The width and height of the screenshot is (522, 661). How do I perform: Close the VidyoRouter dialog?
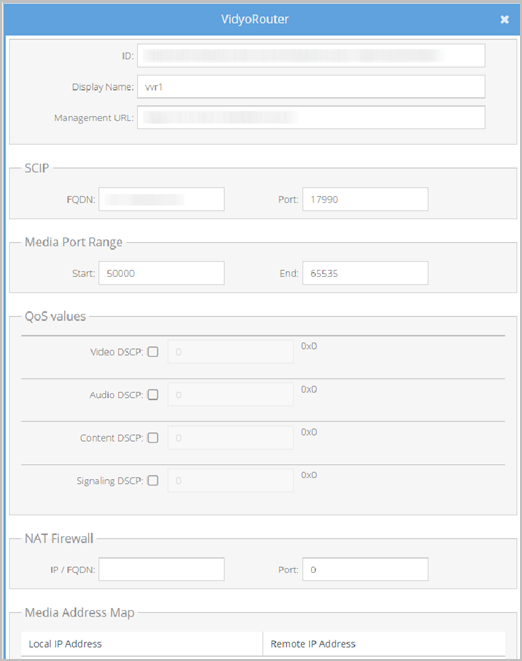504,19
